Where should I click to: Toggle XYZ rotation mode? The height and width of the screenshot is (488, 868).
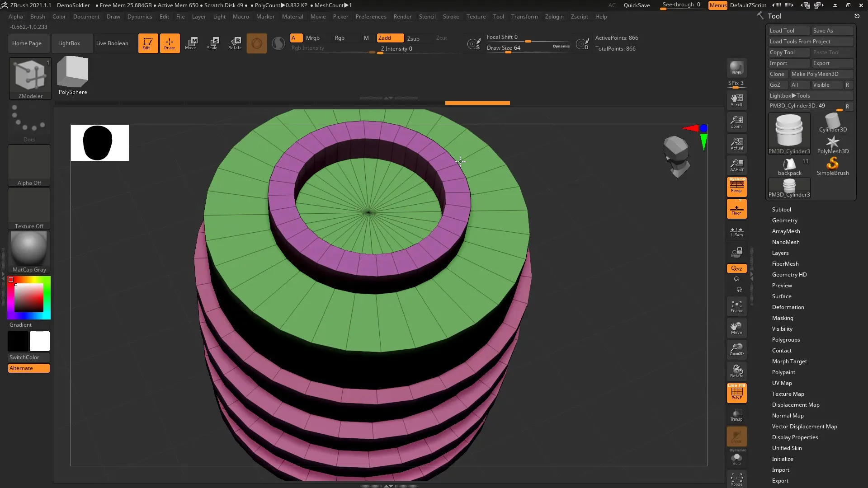pyautogui.click(x=736, y=268)
